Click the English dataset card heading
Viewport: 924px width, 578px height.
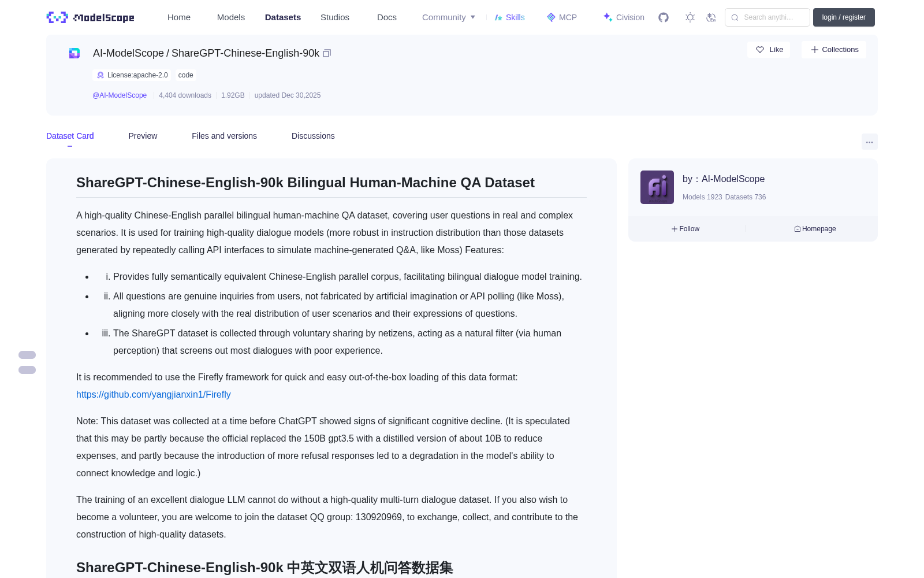point(305,183)
